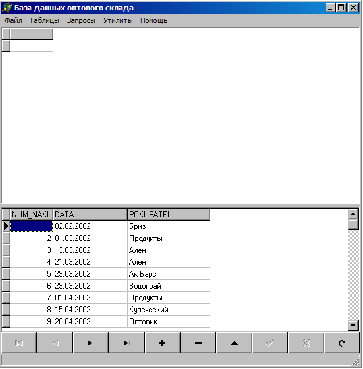Image resolution: width=363 pixels, height=369 pixels.
Task: Select the buyer cell in row 9
Action: [x=169, y=322]
